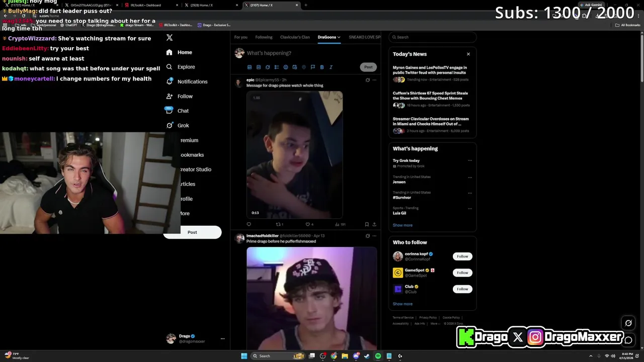This screenshot has width=644, height=362.
Task: Schedule the new post
Action: [x=295, y=67]
